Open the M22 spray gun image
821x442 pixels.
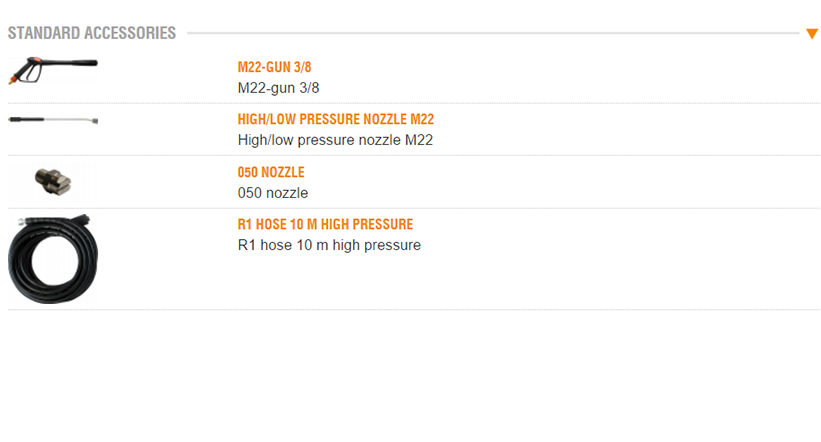53,72
